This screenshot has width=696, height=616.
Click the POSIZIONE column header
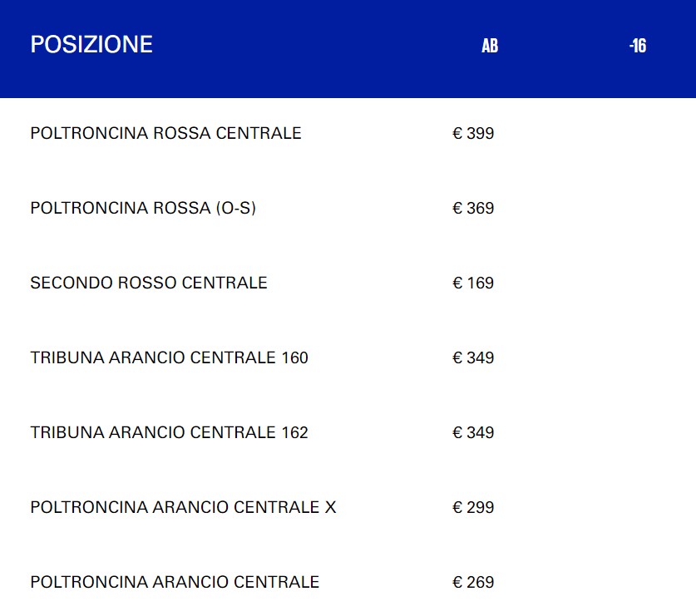pos(91,45)
